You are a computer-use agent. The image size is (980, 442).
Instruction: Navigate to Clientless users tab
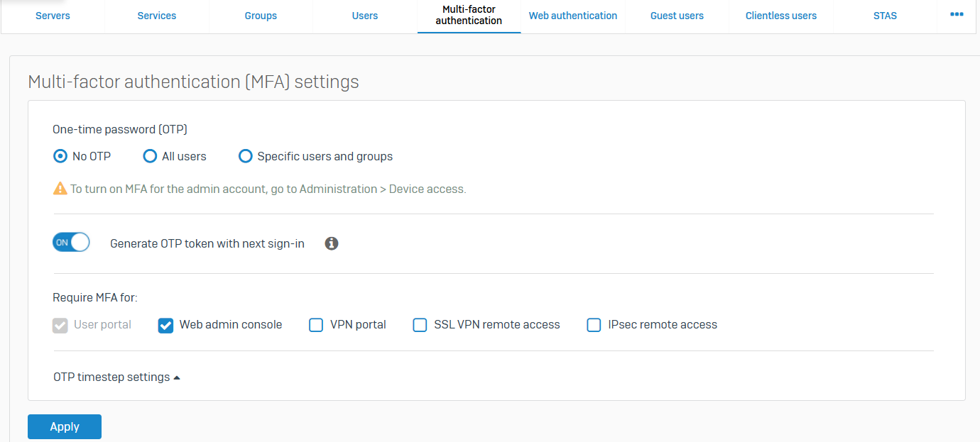tap(781, 16)
